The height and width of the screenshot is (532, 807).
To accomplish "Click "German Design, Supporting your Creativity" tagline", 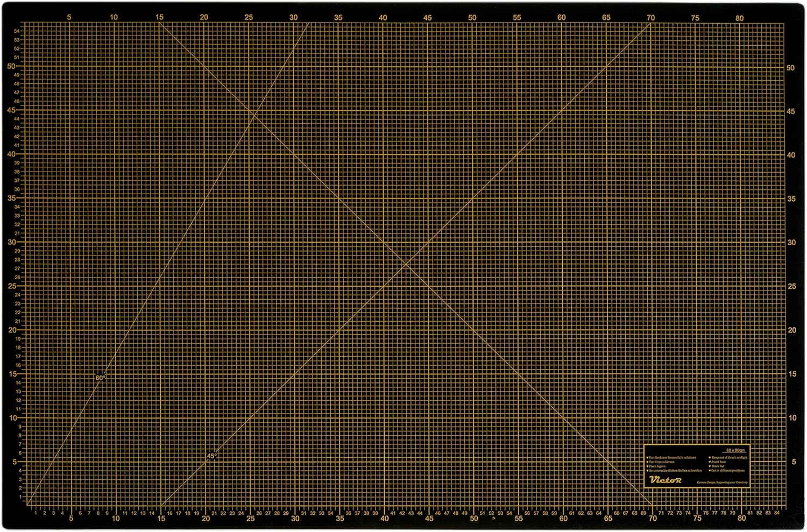I will point(722,483).
